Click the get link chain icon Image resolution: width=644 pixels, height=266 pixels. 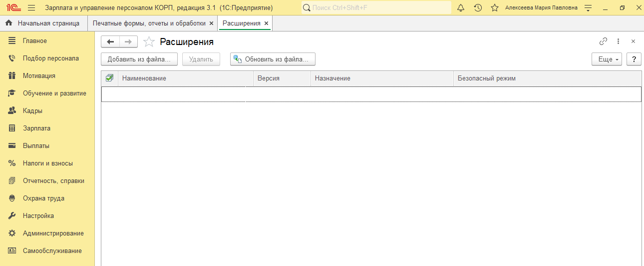pyautogui.click(x=603, y=41)
